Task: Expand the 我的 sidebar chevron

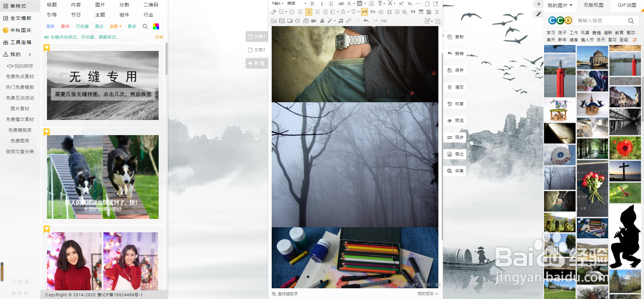Action: [x=30, y=54]
